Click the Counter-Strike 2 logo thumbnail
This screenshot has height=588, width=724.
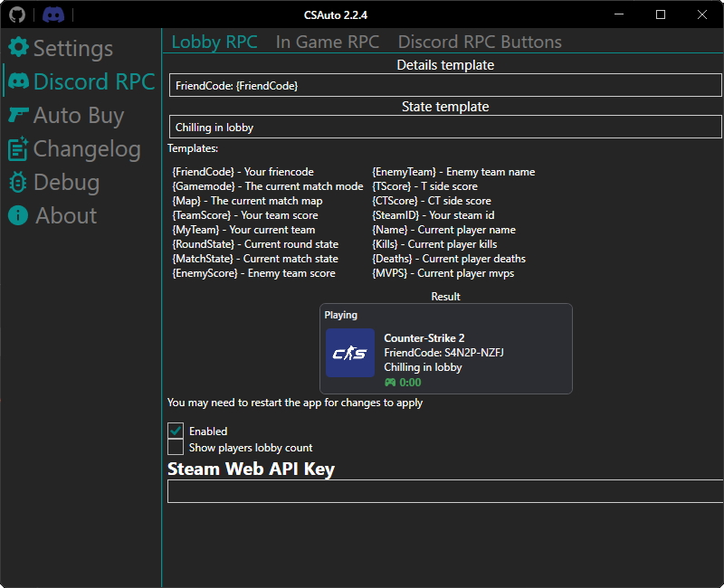[x=350, y=353]
